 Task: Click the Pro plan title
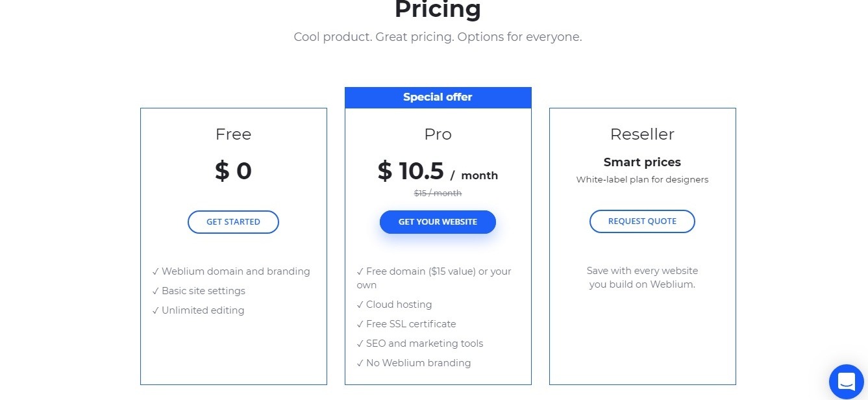(438, 134)
